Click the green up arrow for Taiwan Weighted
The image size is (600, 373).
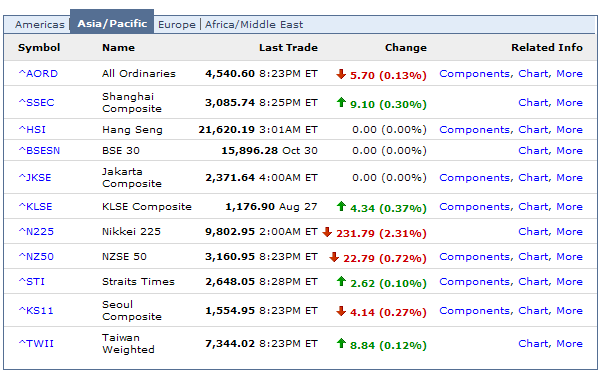341,344
